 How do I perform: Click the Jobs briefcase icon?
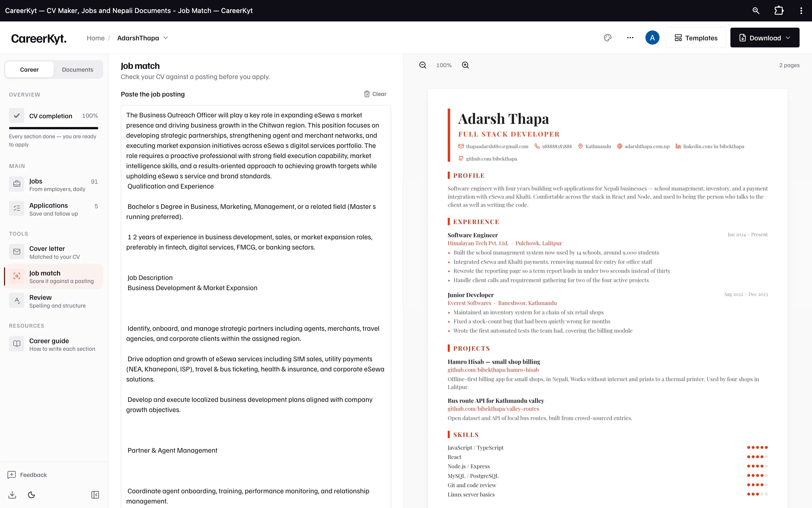pos(16,184)
